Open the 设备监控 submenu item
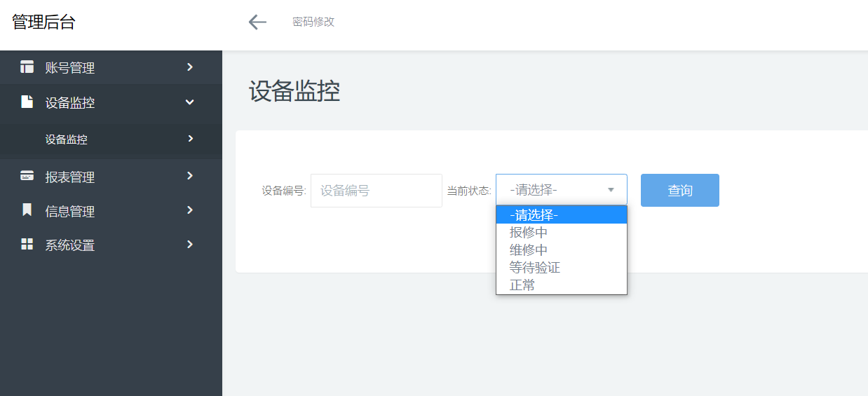The image size is (868, 396). point(67,139)
